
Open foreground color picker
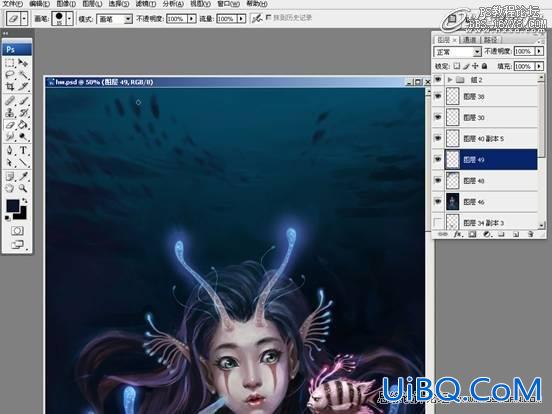click(x=12, y=206)
